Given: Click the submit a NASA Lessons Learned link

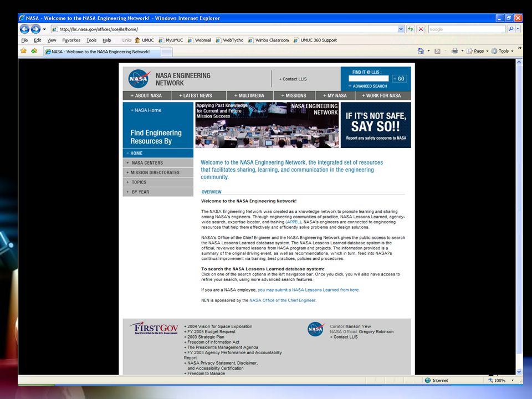Looking at the screenshot, I should [x=309, y=290].
